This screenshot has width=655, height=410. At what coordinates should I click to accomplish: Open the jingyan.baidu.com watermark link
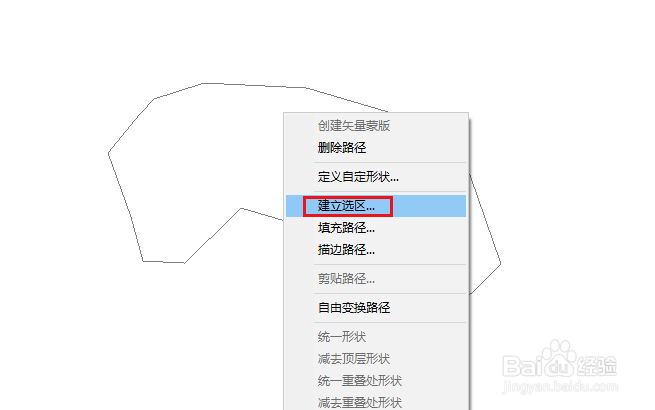click(x=560, y=387)
